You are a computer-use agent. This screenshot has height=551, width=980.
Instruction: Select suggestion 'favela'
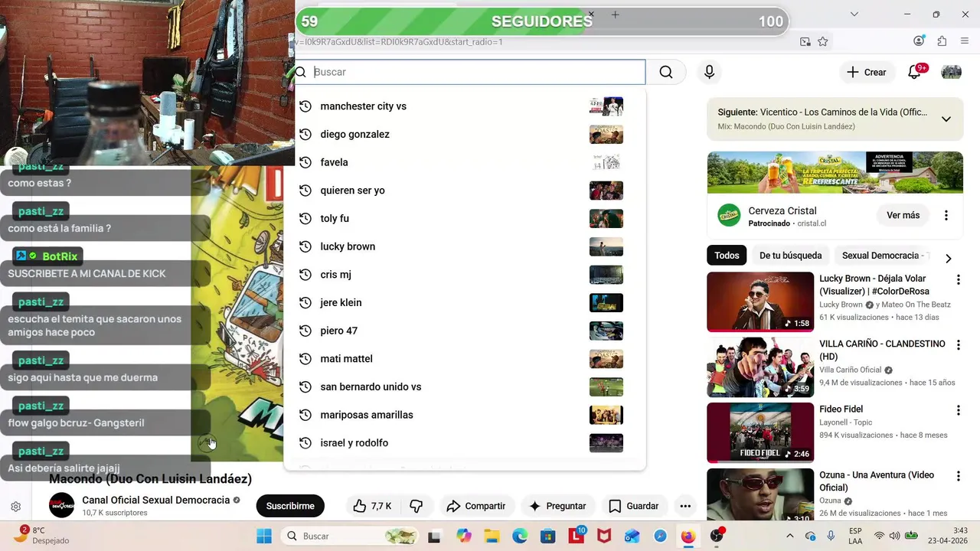(x=465, y=162)
